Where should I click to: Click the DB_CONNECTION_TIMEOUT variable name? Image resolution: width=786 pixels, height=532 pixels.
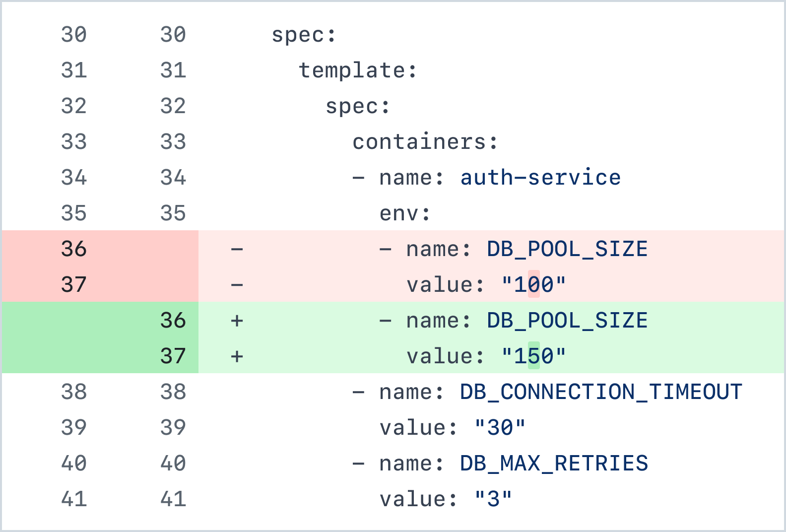(x=601, y=392)
